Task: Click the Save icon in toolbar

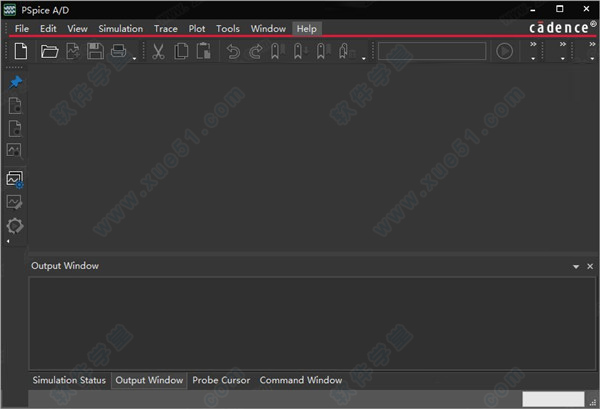Action: pos(96,51)
